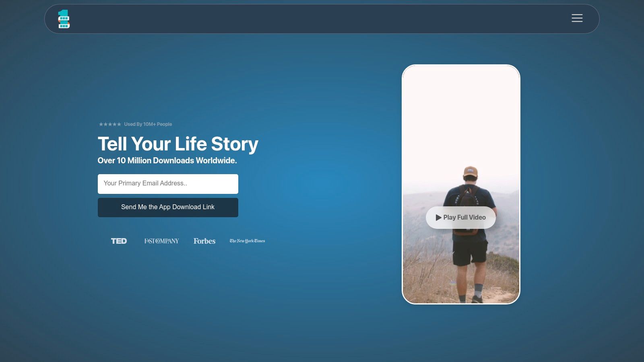
Task: Click the "Tell Your Life Story" headline
Action: coord(178,144)
